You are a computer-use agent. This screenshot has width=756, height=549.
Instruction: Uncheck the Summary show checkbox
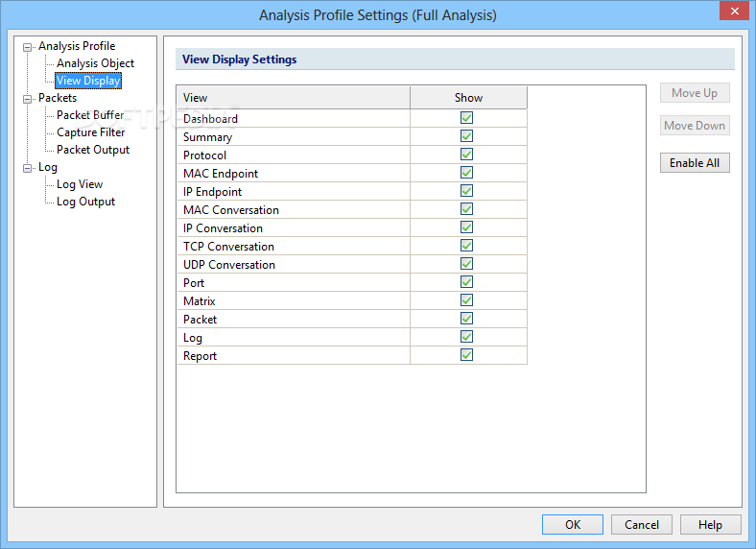(x=466, y=136)
